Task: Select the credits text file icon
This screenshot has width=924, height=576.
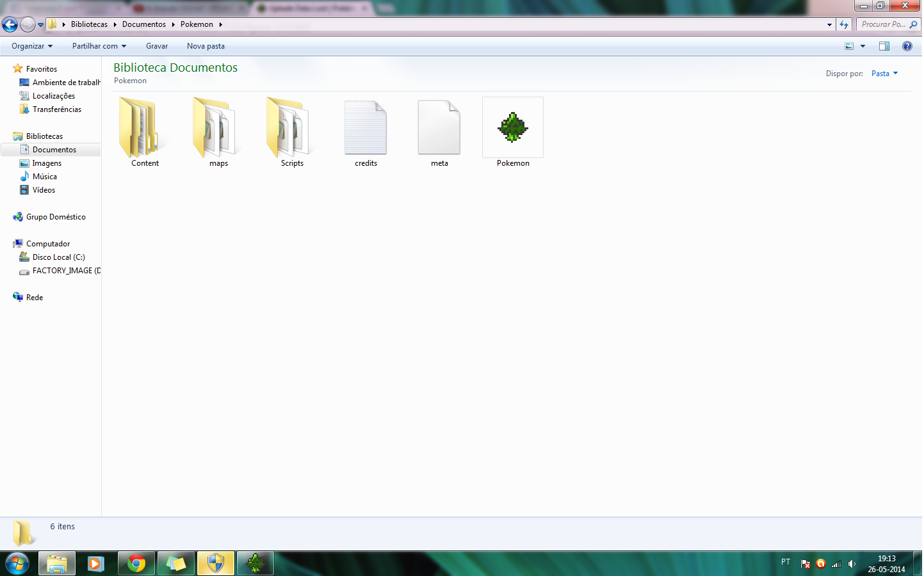Action: (366, 127)
